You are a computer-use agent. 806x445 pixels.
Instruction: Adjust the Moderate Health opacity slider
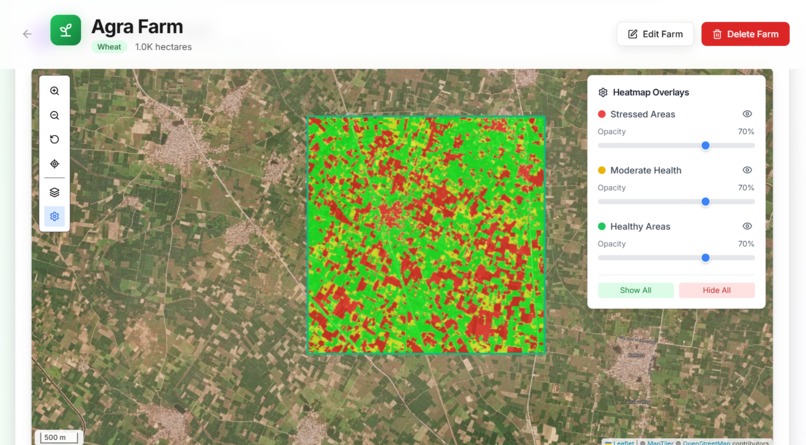click(676, 201)
